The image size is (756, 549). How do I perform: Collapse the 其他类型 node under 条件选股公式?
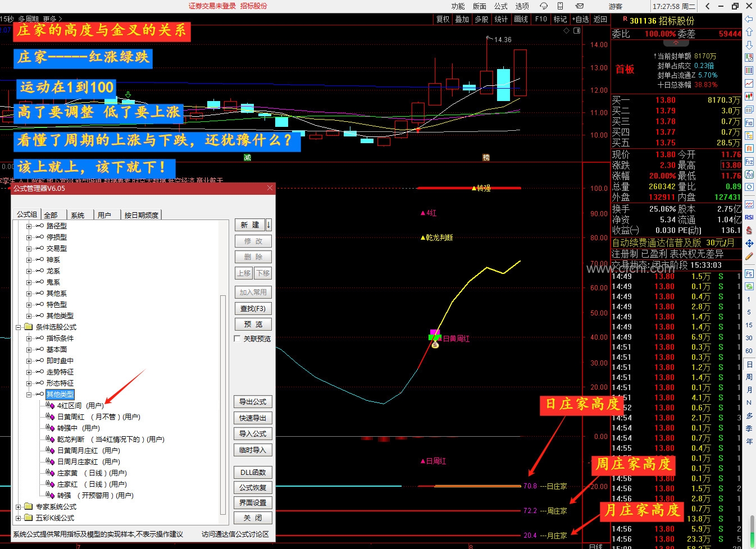(x=29, y=394)
